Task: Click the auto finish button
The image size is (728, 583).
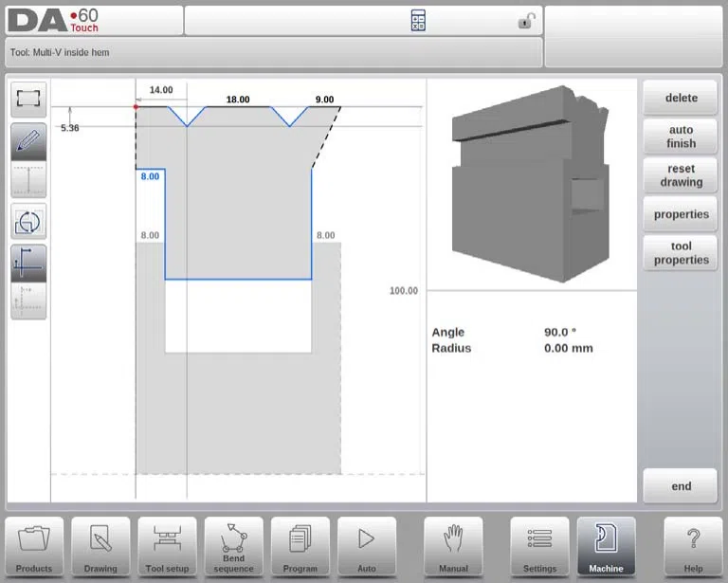Action: tap(681, 137)
